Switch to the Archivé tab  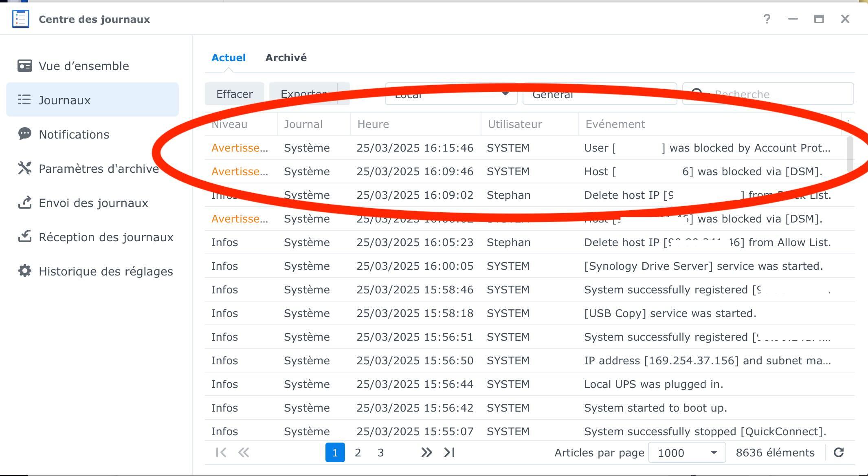tap(286, 57)
